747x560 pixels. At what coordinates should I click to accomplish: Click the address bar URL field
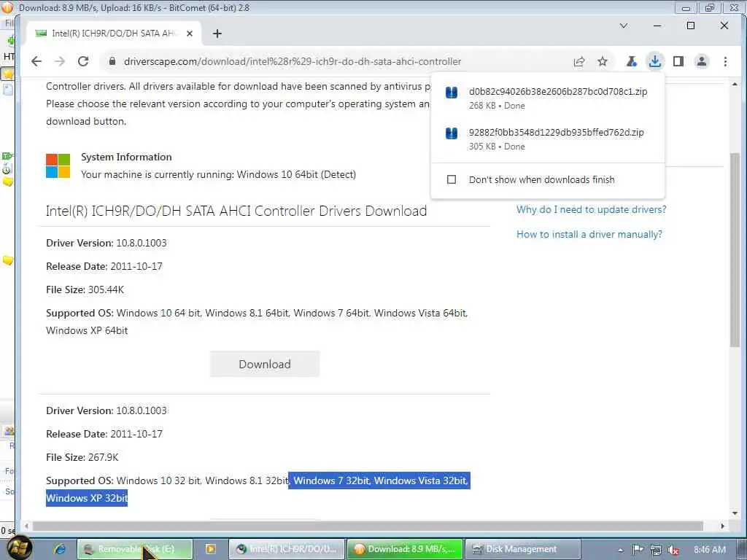(x=333, y=61)
